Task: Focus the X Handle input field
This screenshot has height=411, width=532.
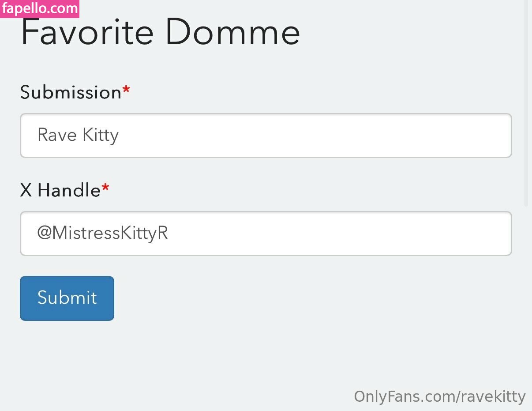Action: pyautogui.click(x=266, y=234)
